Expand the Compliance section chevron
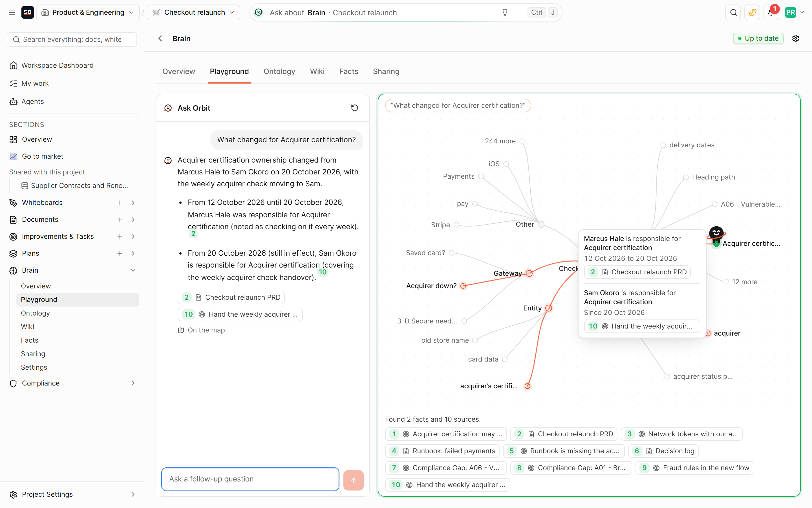Image resolution: width=812 pixels, height=508 pixels. click(x=133, y=383)
